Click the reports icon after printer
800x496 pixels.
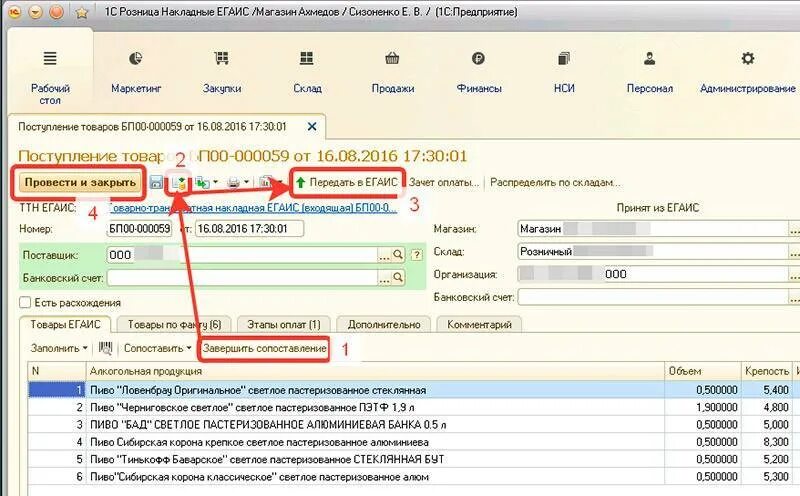266,182
